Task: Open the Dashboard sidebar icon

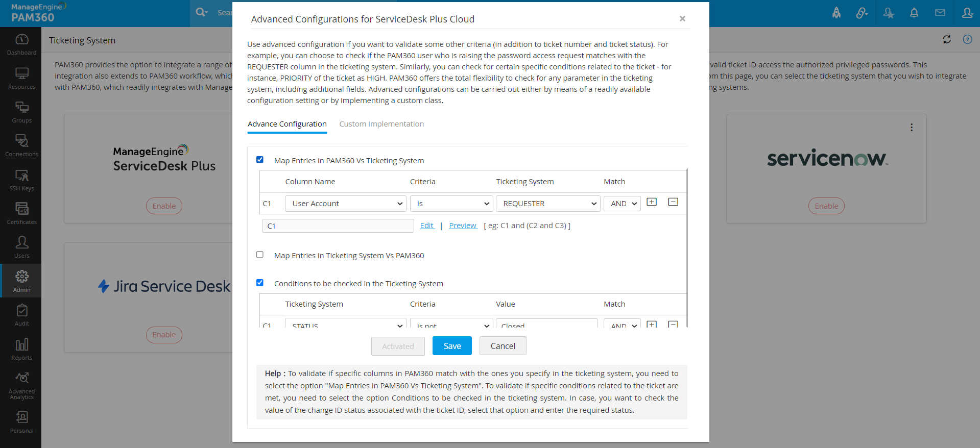Action: pos(21,44)
